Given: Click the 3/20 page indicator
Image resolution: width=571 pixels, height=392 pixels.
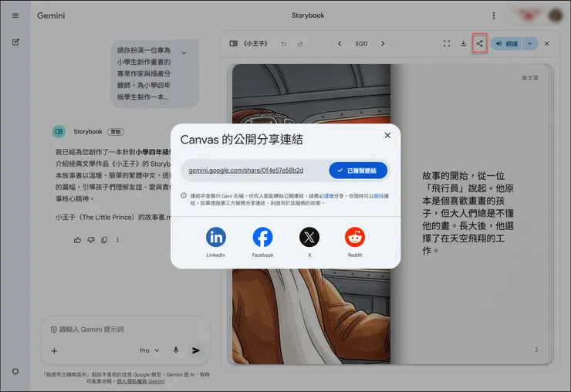Looking at the screenshot, I should tap(361, 44).
